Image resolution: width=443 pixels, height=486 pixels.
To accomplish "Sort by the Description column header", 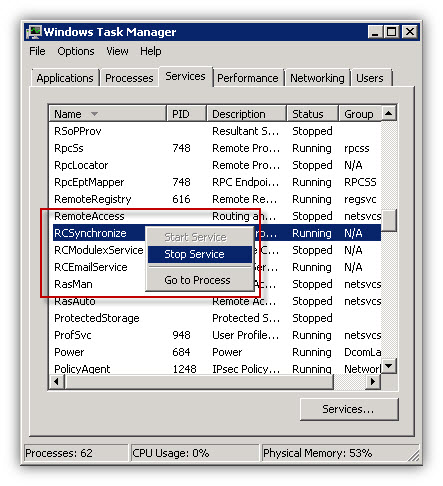I will [x=246, y=114].
